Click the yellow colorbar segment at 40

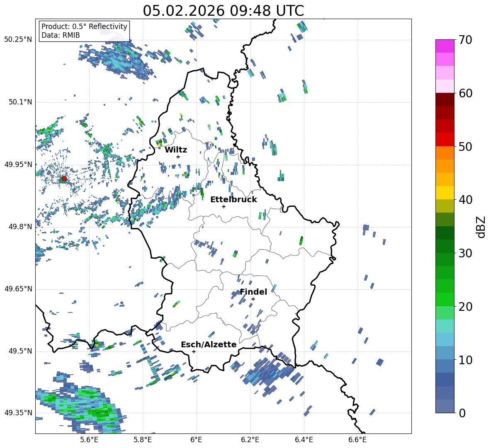tap(445, 193)
